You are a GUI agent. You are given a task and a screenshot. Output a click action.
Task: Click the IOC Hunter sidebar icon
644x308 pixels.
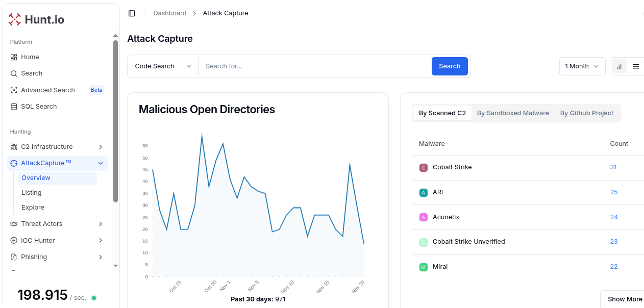point(14,241)
